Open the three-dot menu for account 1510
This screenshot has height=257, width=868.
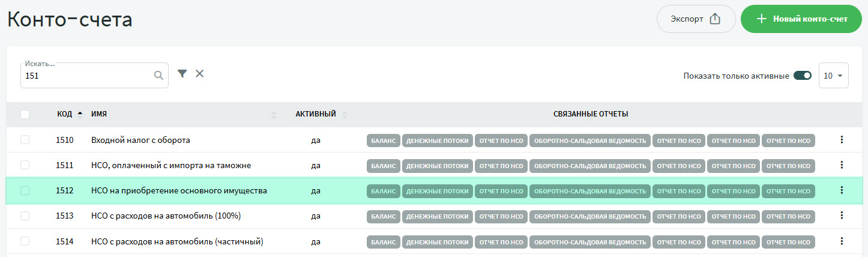(841, 140)
